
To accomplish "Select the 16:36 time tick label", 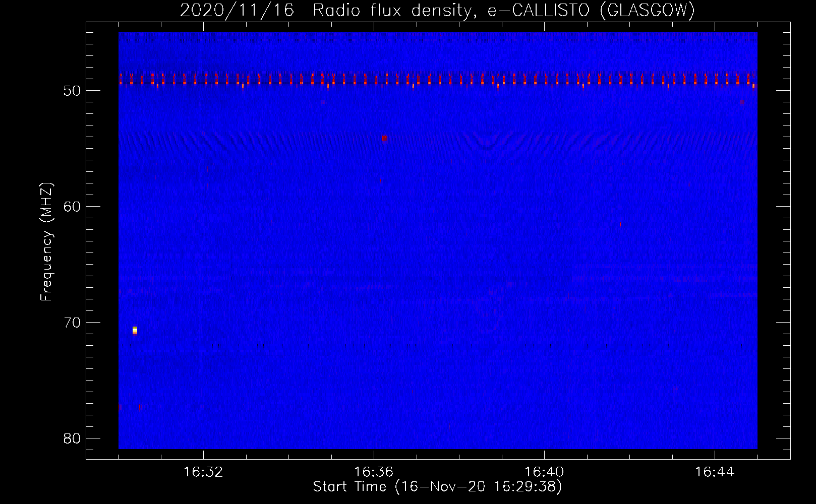I will (x=374, y=472).
